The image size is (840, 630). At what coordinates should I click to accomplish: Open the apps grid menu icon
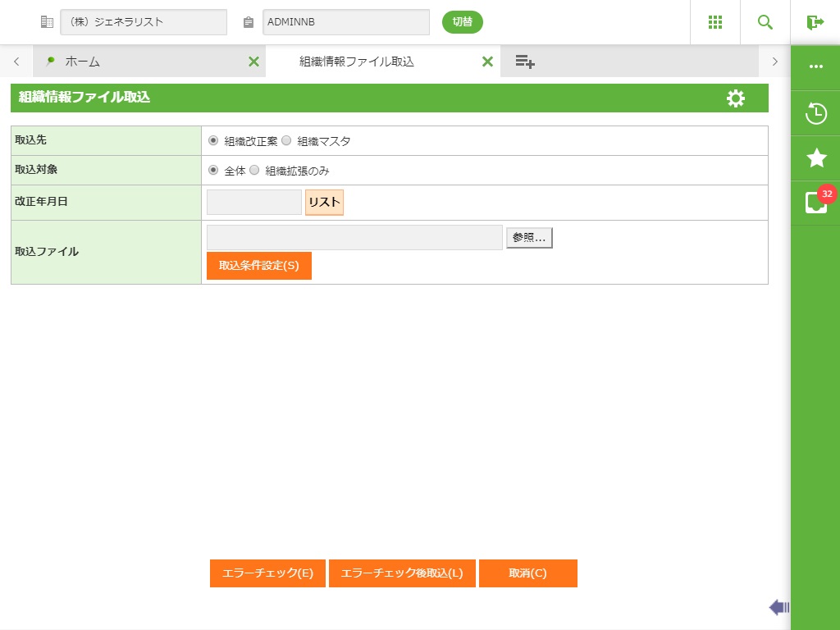(714, 22)
